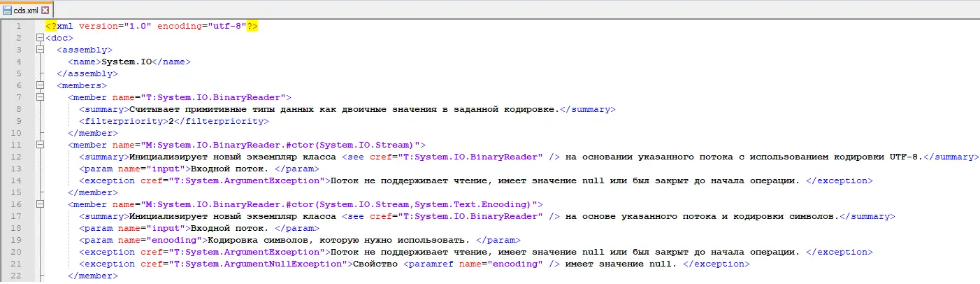
Task: Click line number 22 in the gutter
Action: [x=17, y=276]
